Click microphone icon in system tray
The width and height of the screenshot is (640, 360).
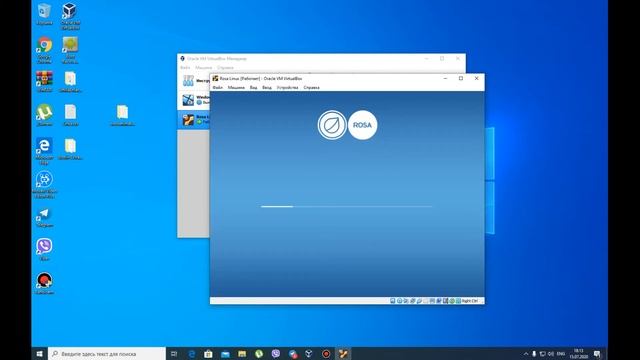click(534, 353)
